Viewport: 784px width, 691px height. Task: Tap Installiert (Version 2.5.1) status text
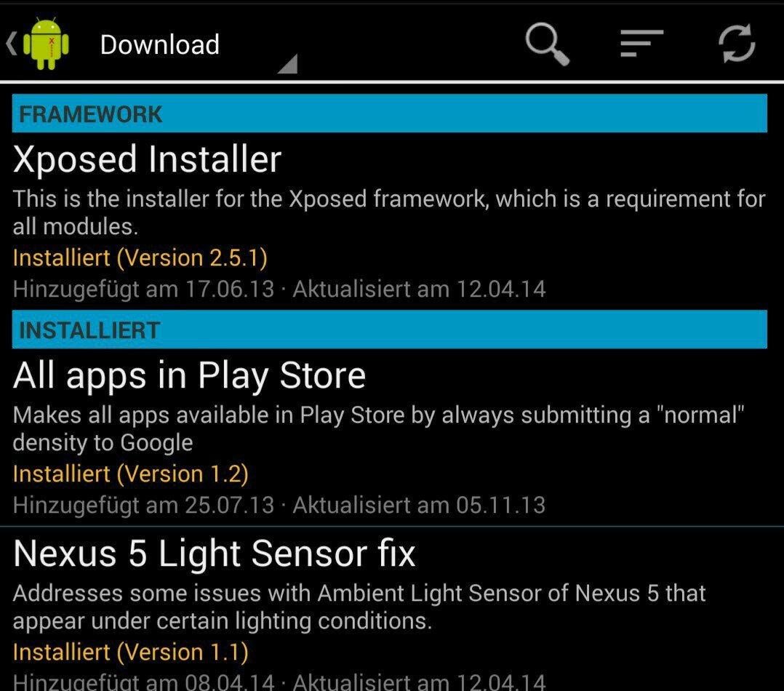[140, 258]
